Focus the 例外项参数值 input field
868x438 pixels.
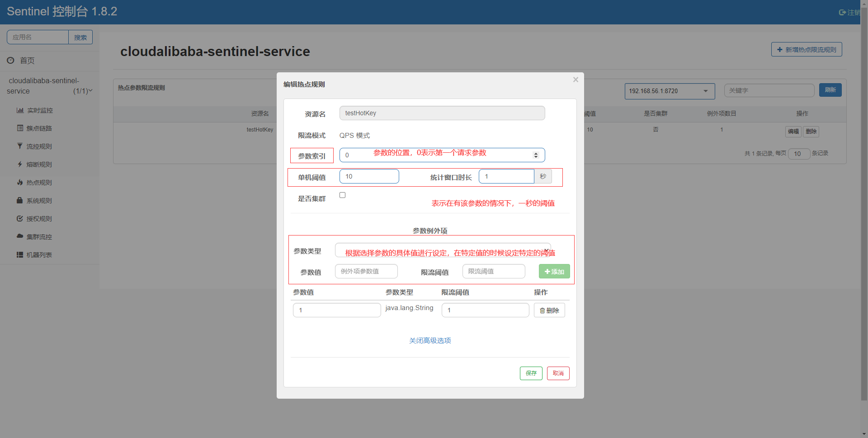[x=366, y=271]
